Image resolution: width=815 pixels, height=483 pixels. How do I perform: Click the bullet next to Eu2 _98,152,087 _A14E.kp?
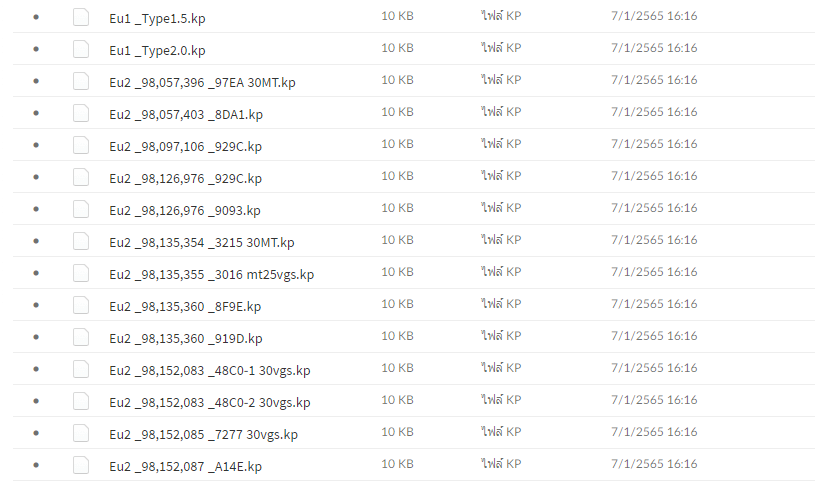(x=36, y=465)
